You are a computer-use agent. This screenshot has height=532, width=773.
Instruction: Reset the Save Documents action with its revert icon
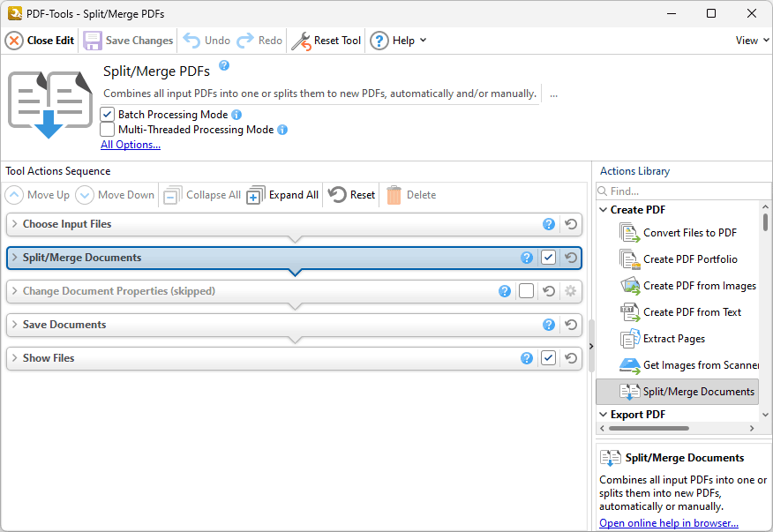click(x=571, y=325)
